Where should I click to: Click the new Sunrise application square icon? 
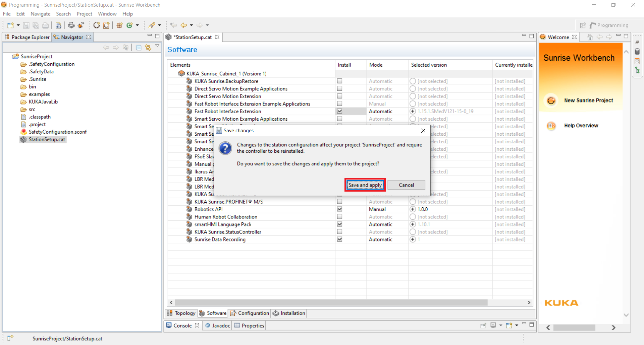click(x=106, y=25)
